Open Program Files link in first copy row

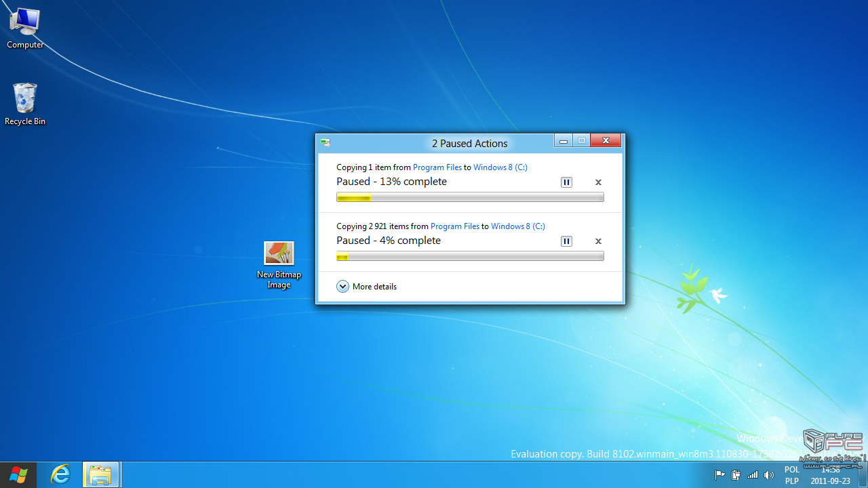click(x=437, y=167)
